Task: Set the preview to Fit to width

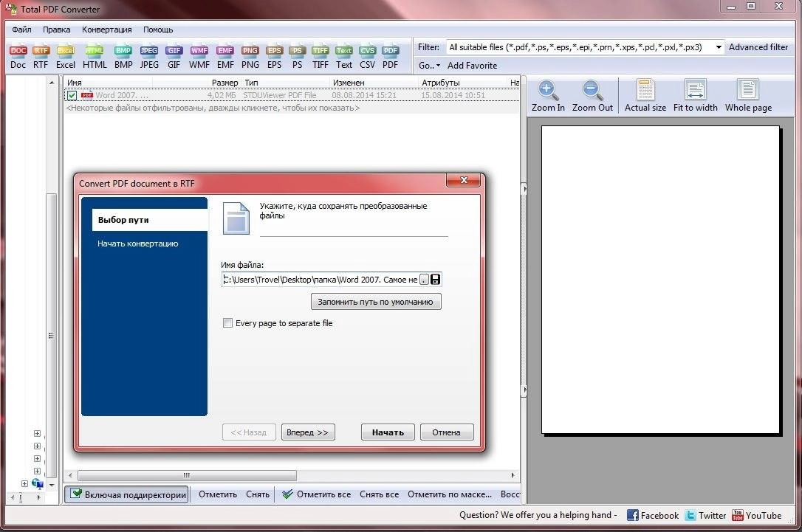Action: point(695,96)
